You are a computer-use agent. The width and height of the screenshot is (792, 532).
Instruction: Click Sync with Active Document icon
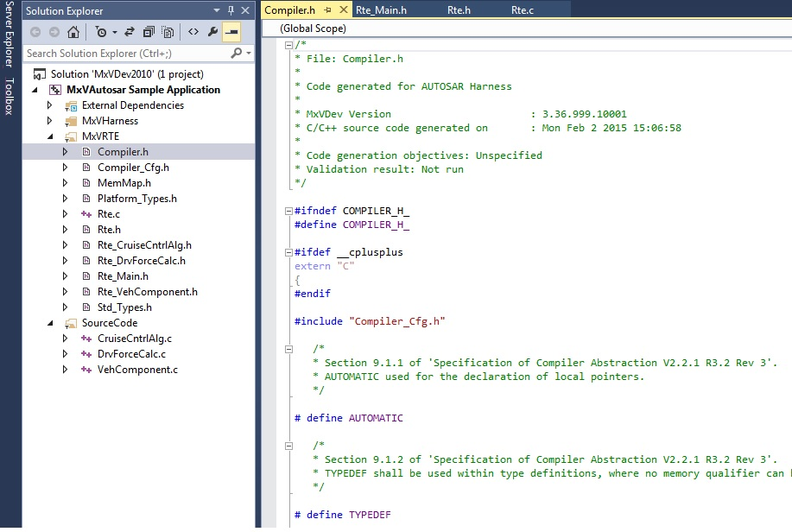(130, 32)
